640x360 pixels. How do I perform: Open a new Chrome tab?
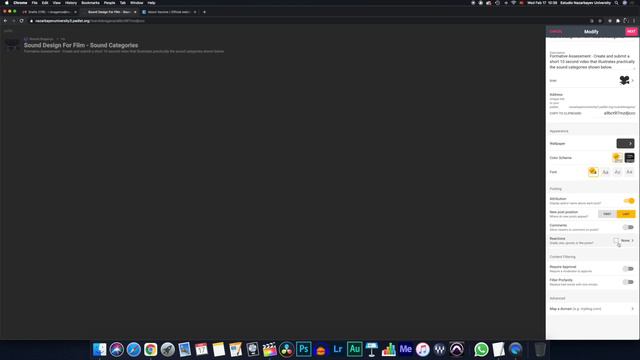click(x=204, y=12)
